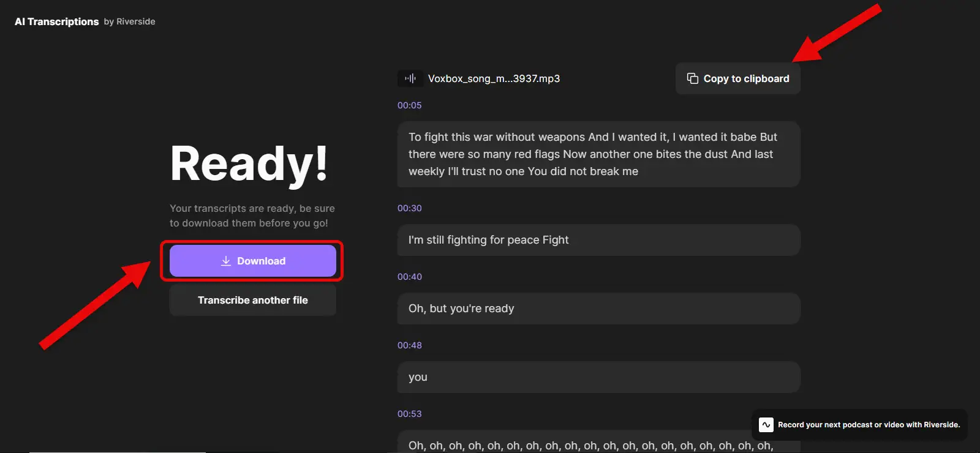980x453 pixels.
Task: Copy transcript with Copy to clipboard button
Action: (x=737, y=78)
